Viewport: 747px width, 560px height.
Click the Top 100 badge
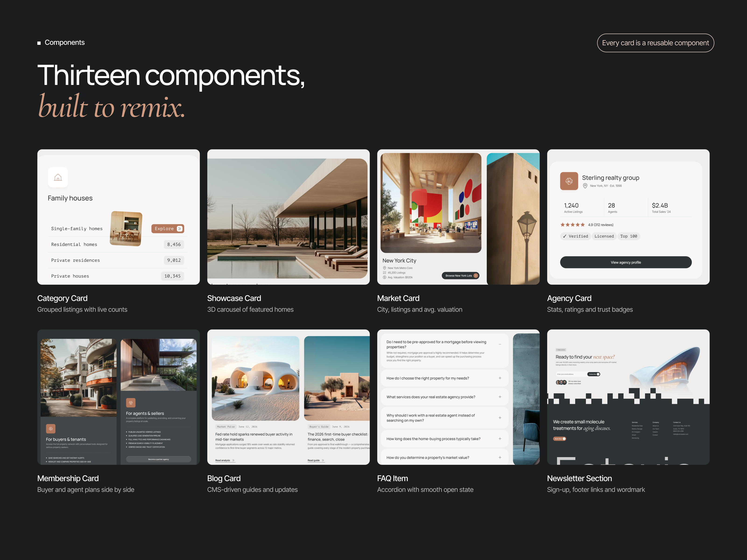pos(629,236)
